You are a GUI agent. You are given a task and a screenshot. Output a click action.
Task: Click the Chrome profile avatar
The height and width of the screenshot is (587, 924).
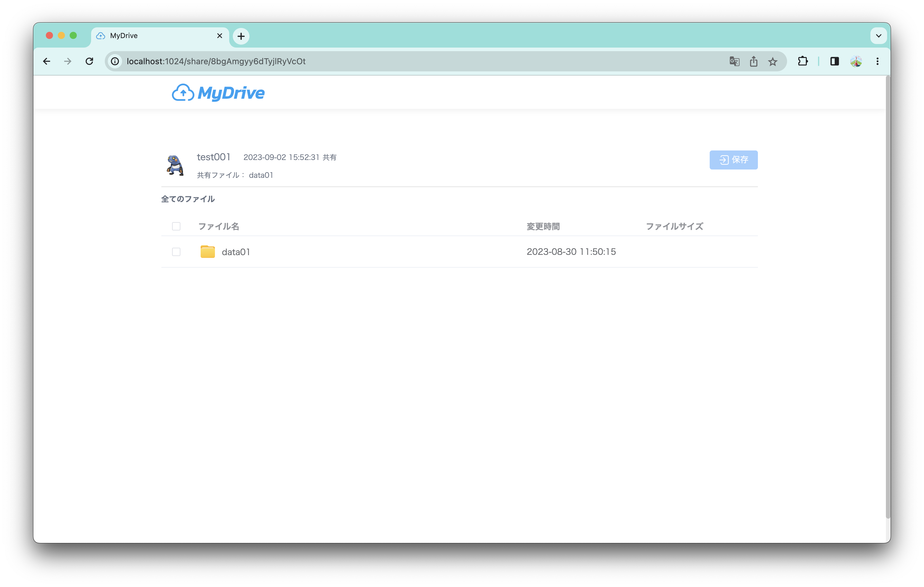coord(856,61)
